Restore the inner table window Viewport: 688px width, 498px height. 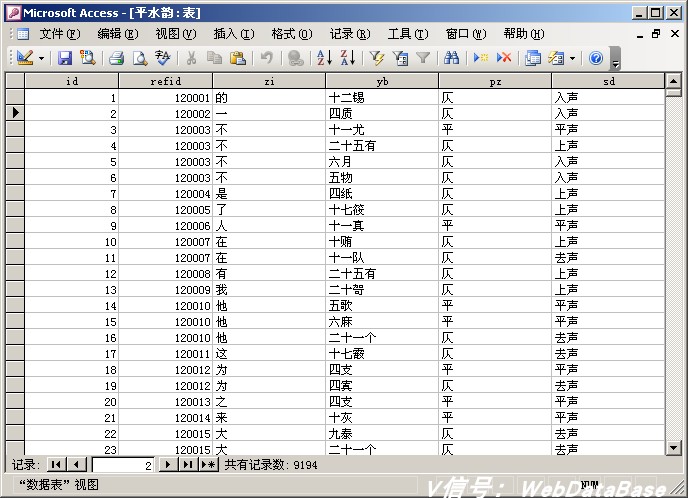[x=656, y=34]
